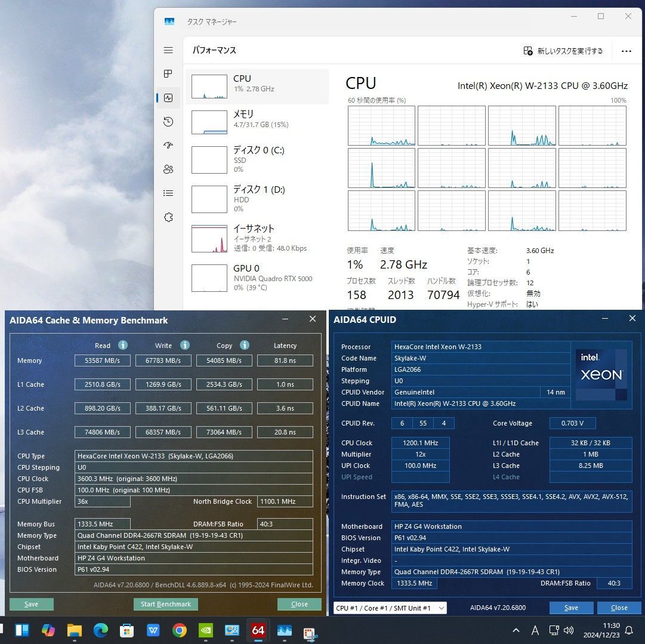This screenshot has width=645, height=644.
Task: Click the Write info icon in AIDA64 benchmark
Action: 185,345
